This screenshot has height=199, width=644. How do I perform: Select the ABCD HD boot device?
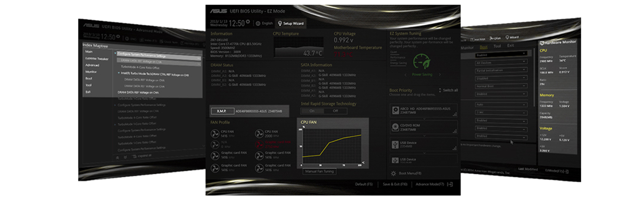(x=424, y=110)
